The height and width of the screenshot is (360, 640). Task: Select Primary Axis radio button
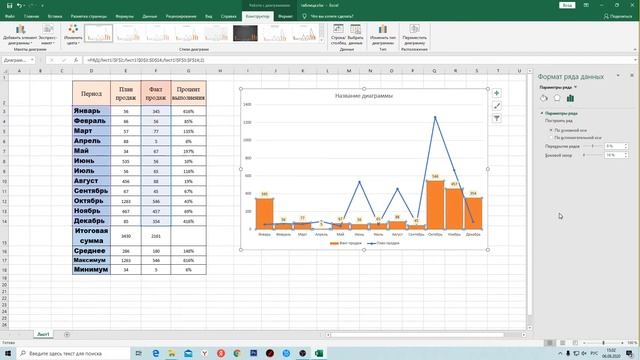[551, 130]
